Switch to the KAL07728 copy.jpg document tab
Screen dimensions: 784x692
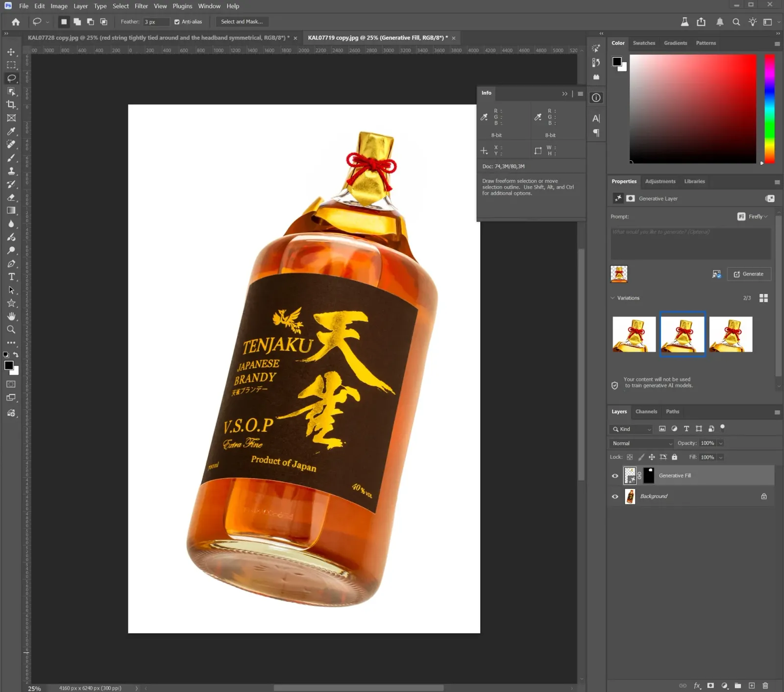coord(158,38)
